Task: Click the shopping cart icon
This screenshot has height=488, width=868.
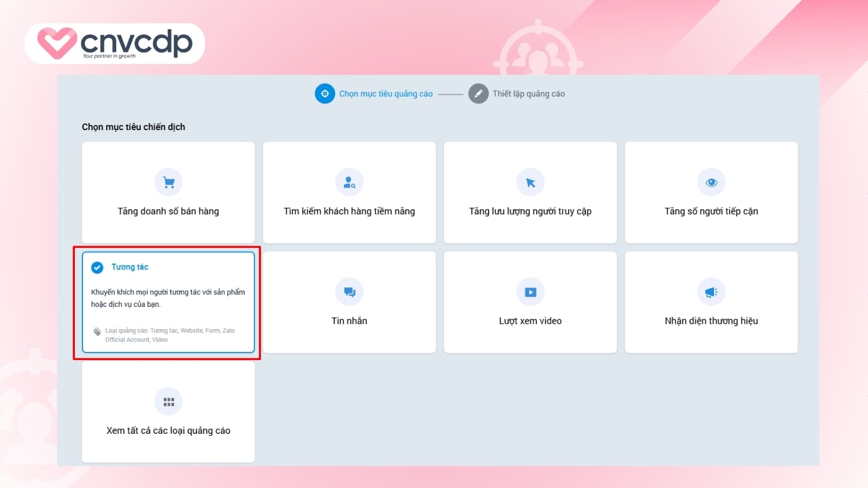Action: click(x=169, y=183)
